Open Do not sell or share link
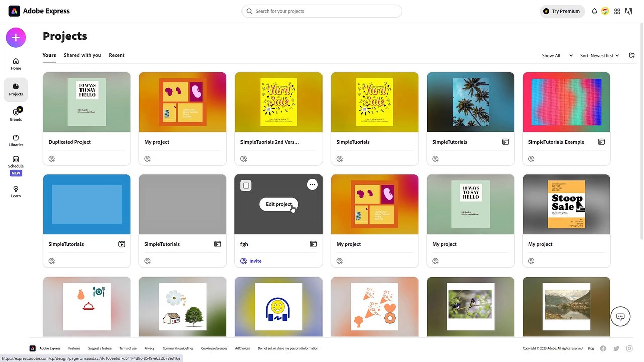The width and height of the screenshot is (644, 362). (288, 348)
